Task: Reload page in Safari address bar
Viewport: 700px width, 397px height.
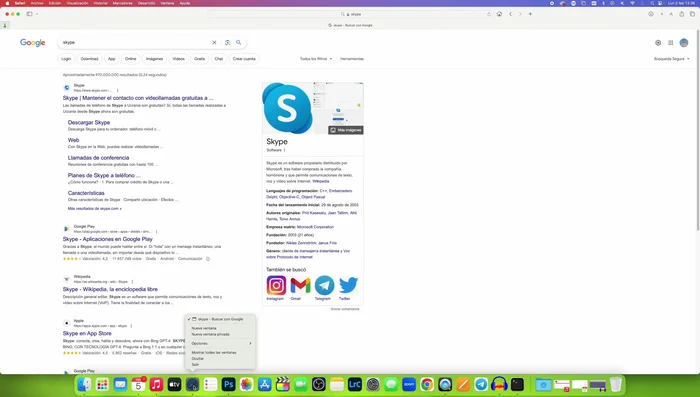Action: click(489, 14)
